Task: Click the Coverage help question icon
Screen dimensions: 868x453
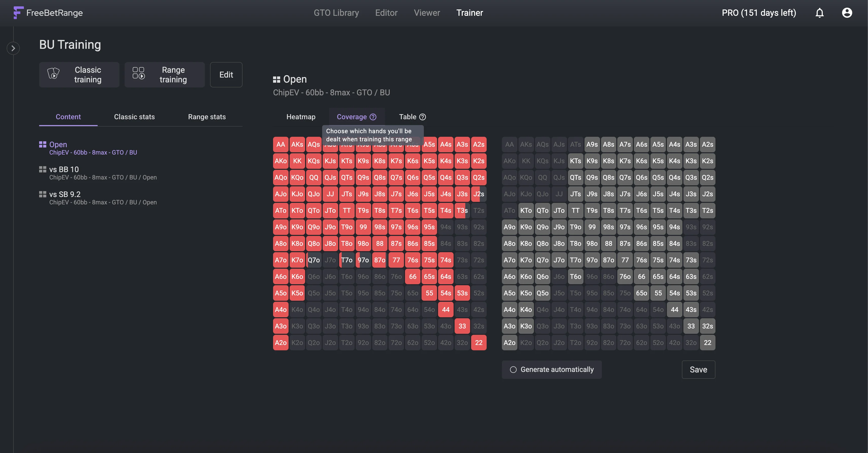Action: click(x=373, y=117)
